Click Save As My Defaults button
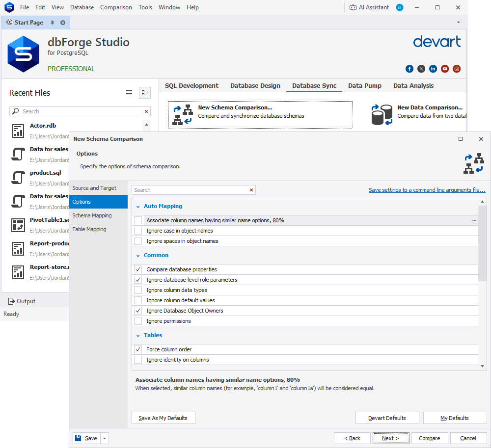This screenshot has width=491, height=448. [163, 418]
